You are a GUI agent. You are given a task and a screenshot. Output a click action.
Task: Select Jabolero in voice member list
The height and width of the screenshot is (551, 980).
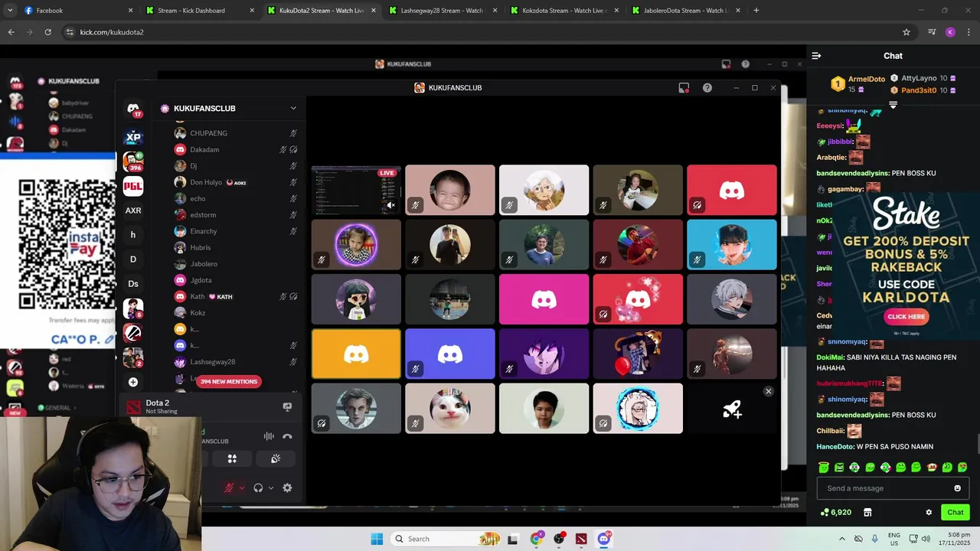coord(234,264)
